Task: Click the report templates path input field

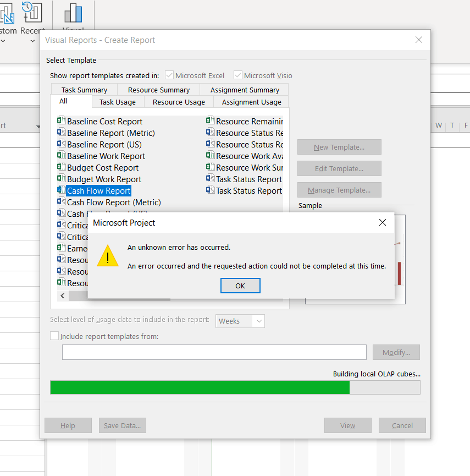Action: pyautogui.click(x=214, y=352)
